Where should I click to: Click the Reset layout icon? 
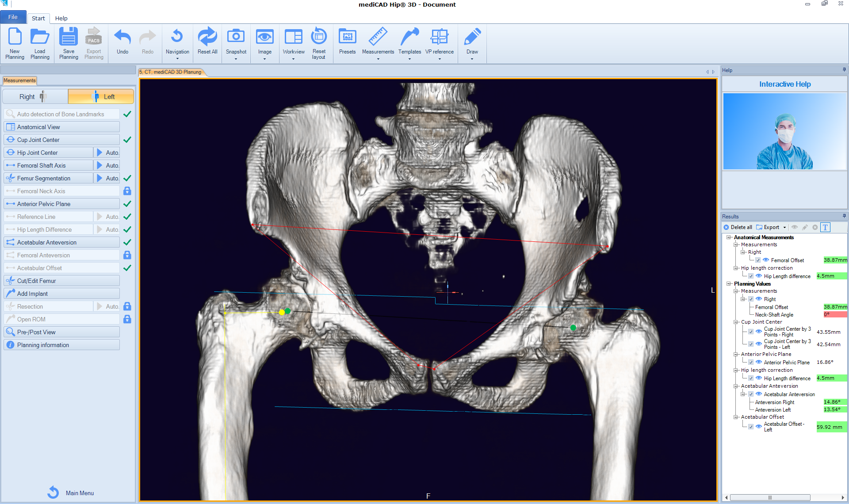click(318, 37)
